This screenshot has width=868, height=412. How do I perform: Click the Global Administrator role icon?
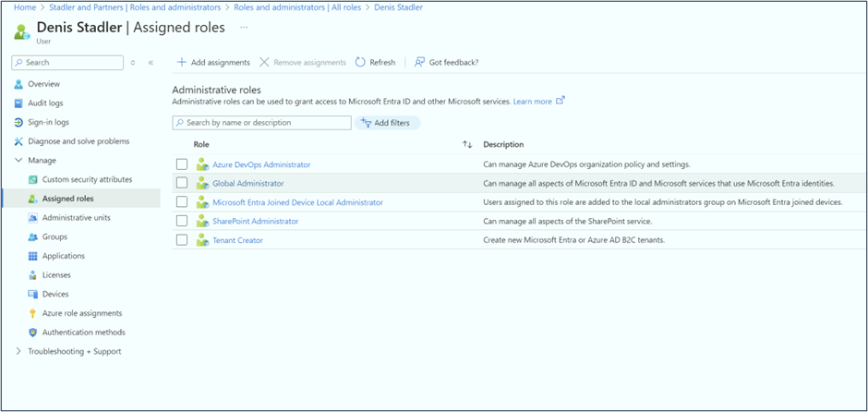click(x=202, y=183)
